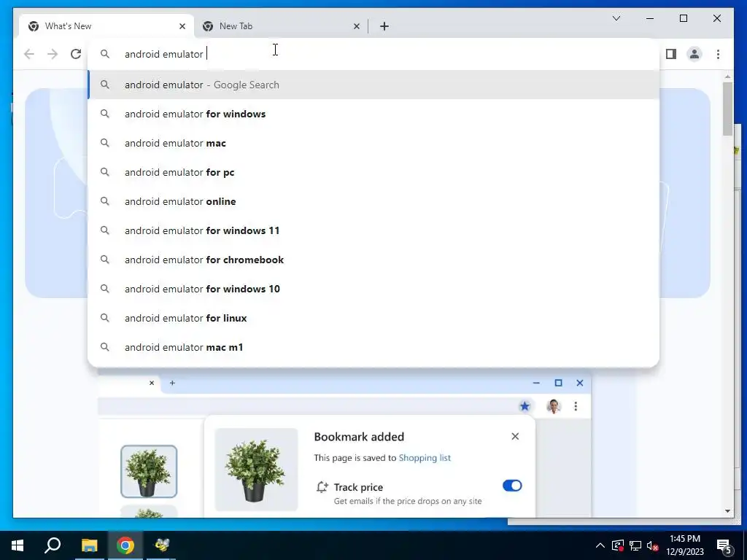Open File Explorer from taskbar
This screenshot has height=560, width=747.
point(89,545)
